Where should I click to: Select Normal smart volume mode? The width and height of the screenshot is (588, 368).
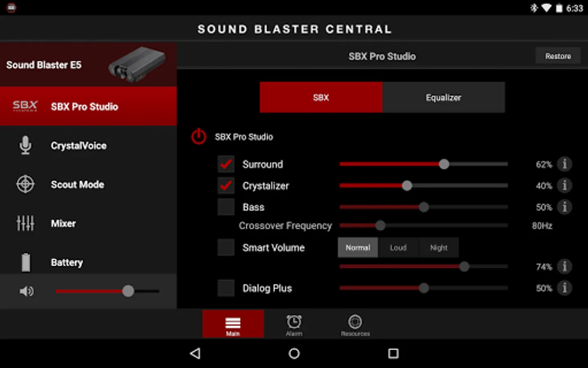click(358, 247)
